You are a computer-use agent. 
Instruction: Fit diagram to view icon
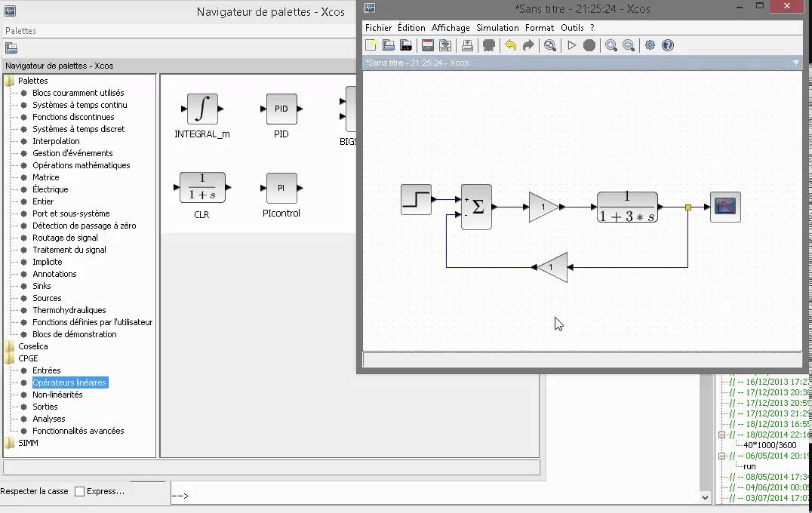click(x=550, y=45)
